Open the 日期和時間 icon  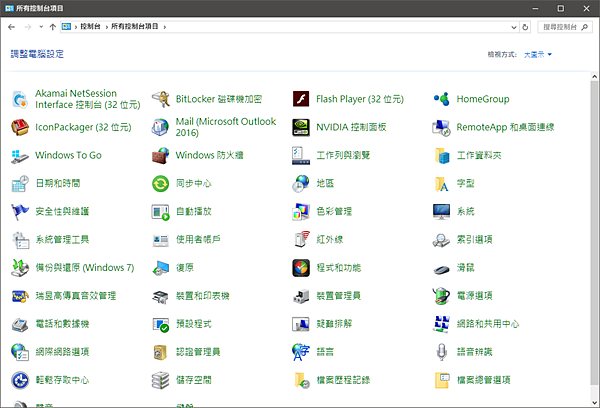(x=20, y=183)
